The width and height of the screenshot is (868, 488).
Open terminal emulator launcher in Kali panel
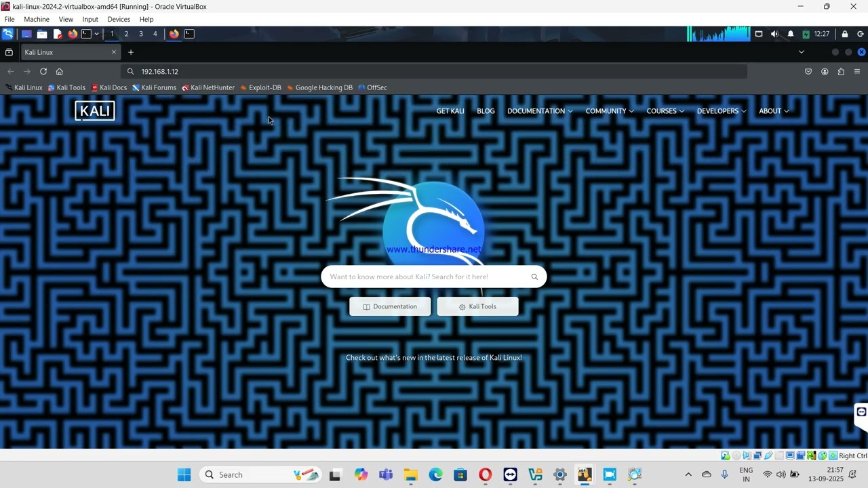click(86, 34)
